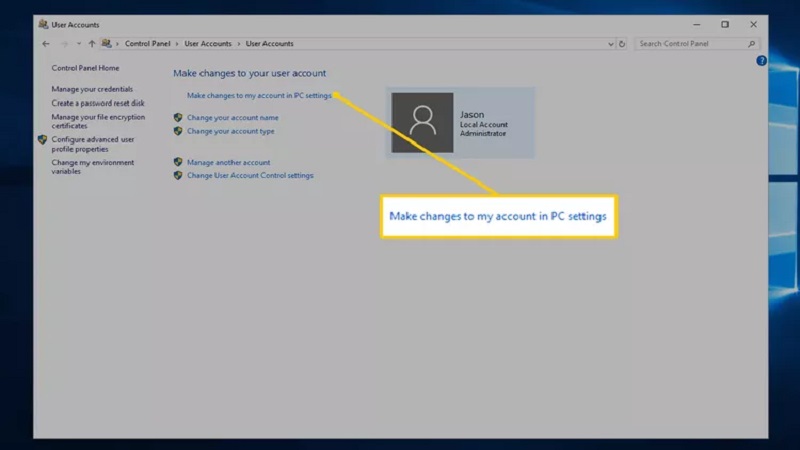This screenshot has height=450, width=800.
Task: Click the User Accounts title bar icon
Action: point(42,24)
